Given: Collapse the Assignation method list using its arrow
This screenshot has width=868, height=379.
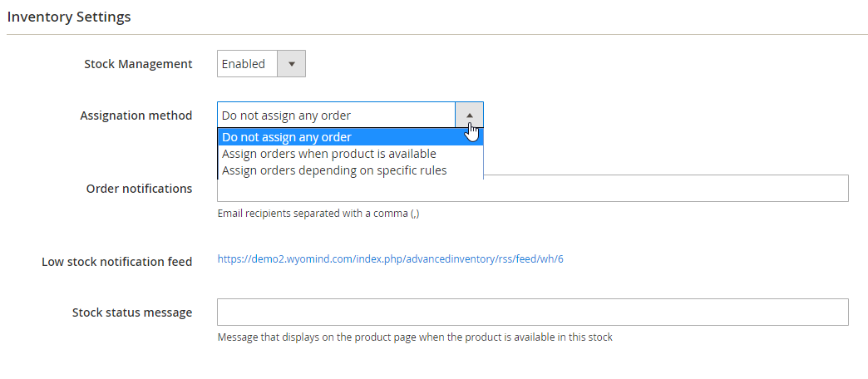Looking at the screenshot, I should point(469,115).
